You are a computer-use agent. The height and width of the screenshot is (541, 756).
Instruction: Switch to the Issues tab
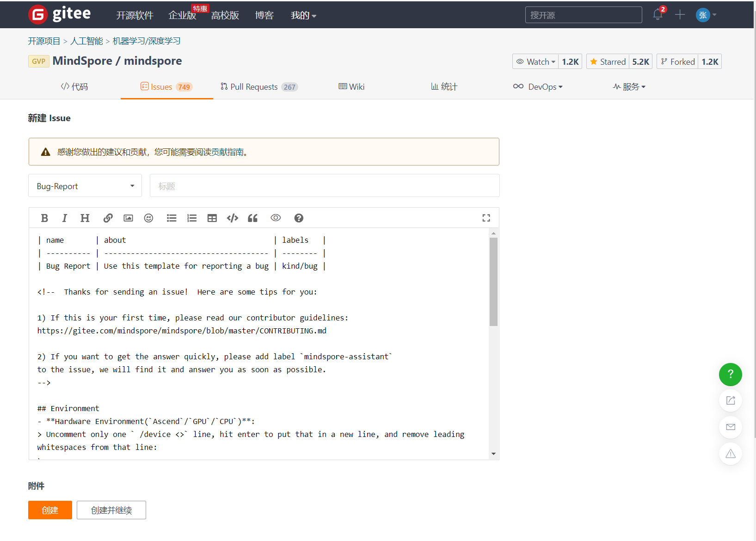click(166, 86)
